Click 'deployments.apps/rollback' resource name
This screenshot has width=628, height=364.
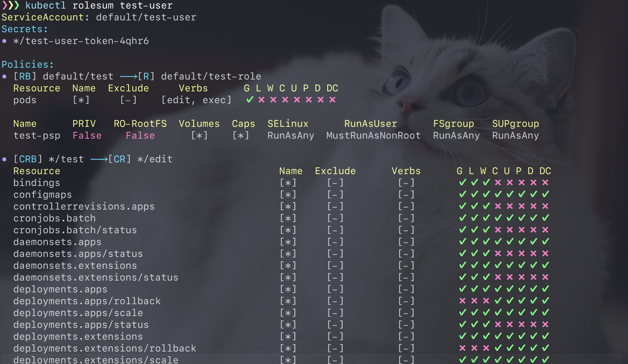click(x=87, y=301)
